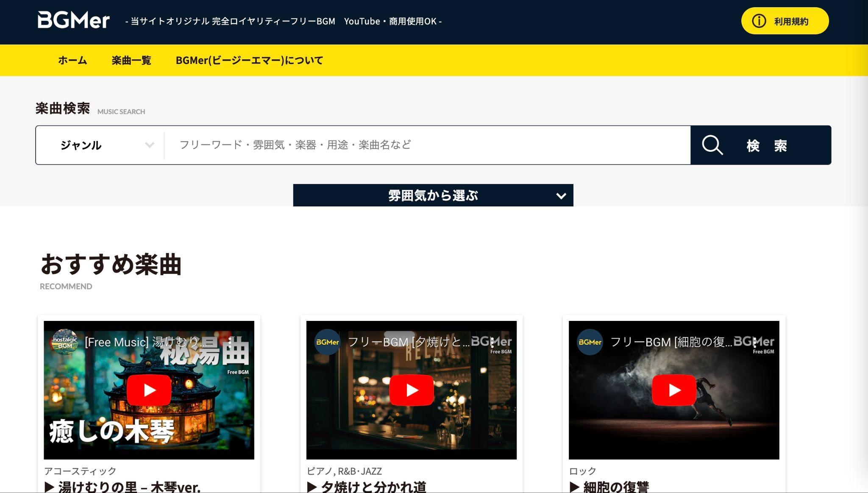Play the 夕焼けと分かれ道 YouTube video
Screen dimensions: 868x493
pyautogui.click(x=412, y=390)
